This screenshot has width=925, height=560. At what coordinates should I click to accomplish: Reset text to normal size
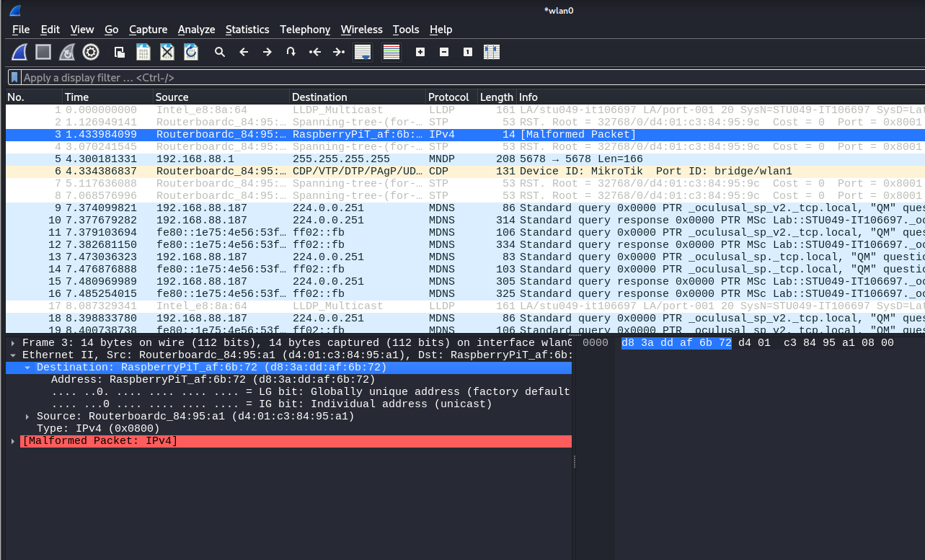tap(468, 52)
